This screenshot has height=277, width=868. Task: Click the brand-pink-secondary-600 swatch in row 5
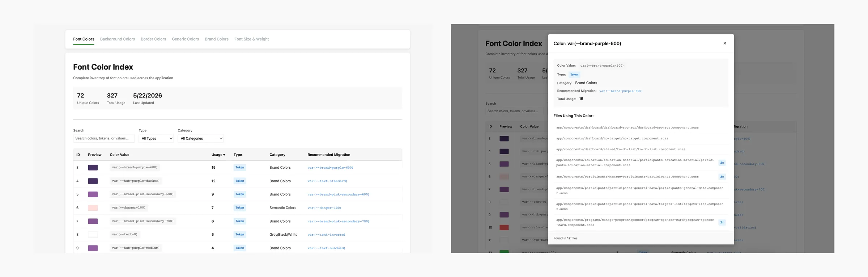point(93,194)
